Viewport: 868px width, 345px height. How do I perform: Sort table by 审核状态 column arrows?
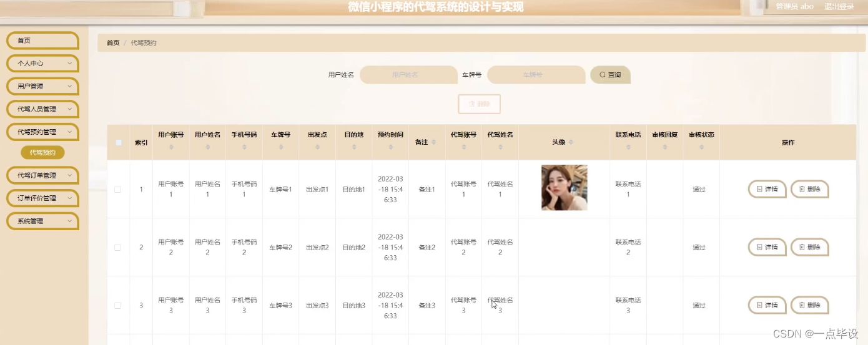pyautogui.click(x=701, y=147)
